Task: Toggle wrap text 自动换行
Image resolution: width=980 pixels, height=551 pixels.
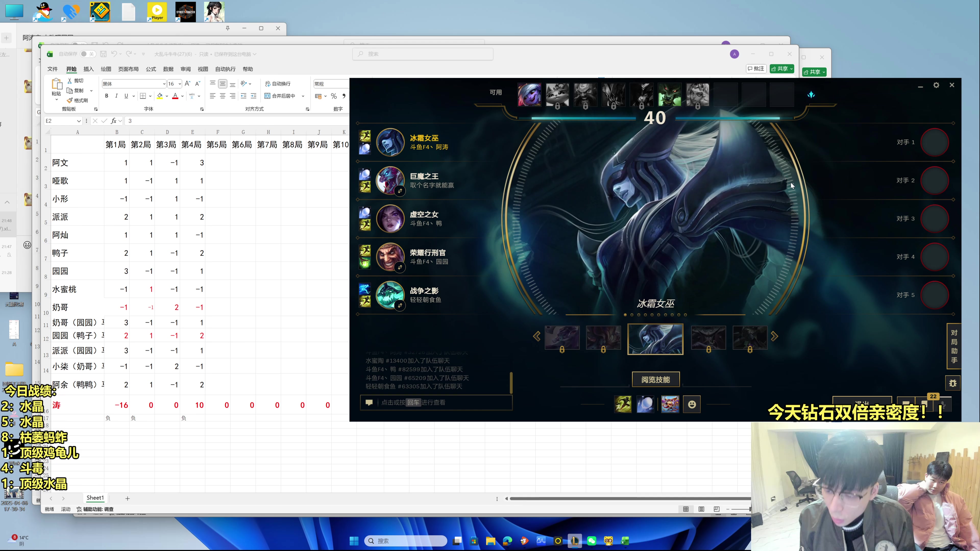Action: [x=278, y=84]
